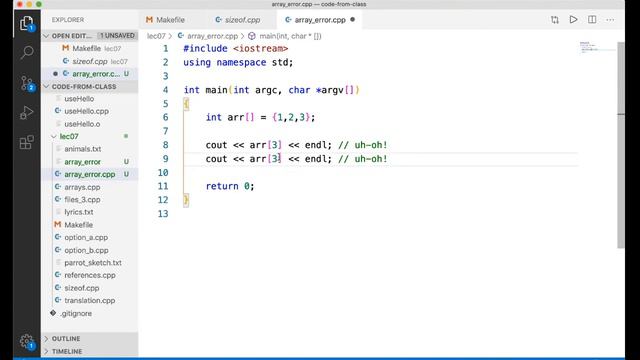Image resolution: width=640 pixels, height=360 pixels.
Task: Click the cout statement on line 9
Action: click(296, 159)
